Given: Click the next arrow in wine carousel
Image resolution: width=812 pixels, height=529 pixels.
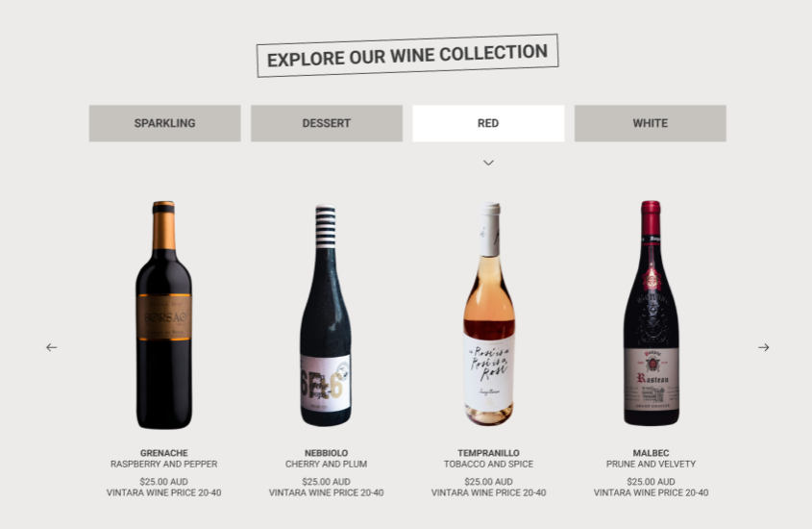Looking at the screenshot, I should click(763, 347).
